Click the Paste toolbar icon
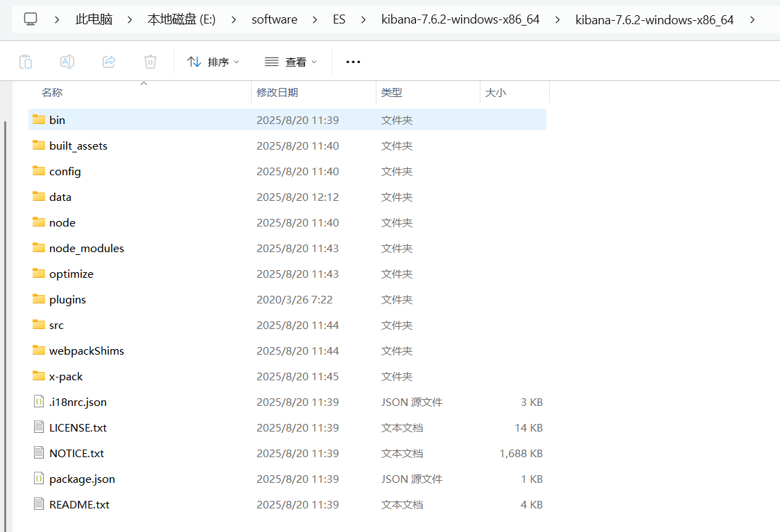 26,62
